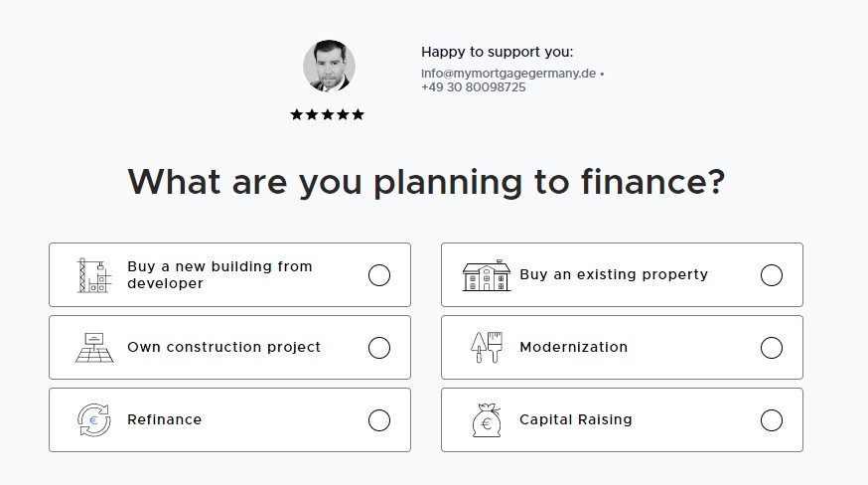Click the 'What are you planning to finance?' heading
Screen dimensions: 868x485
coord(426,182)
